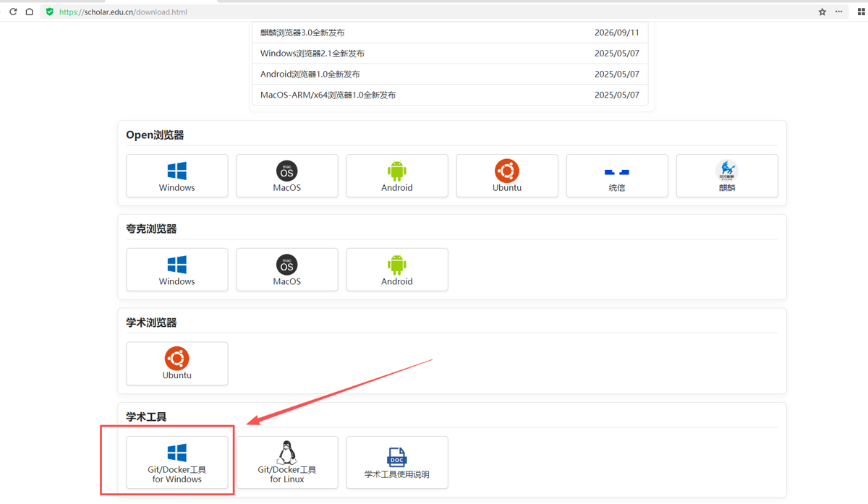View site security shield info
Image resolution: width=868 pixels, height=504 pixels.
(x=49, y=12)
